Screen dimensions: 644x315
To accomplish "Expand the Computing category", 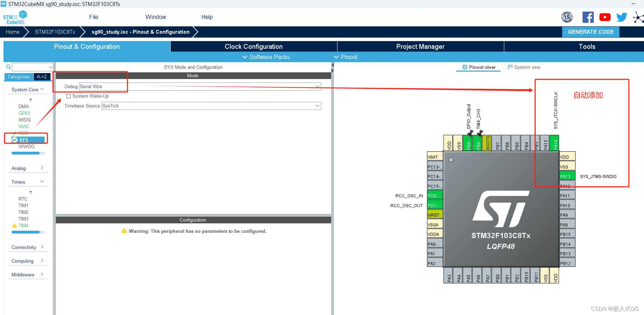I will pos(28,261).
